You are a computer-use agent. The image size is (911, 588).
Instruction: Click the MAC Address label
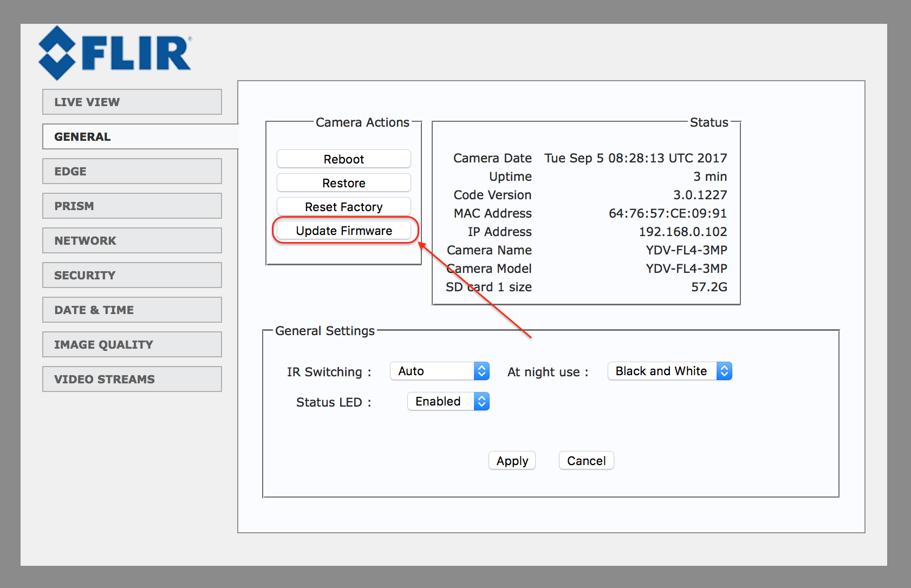tap(493, 213)
